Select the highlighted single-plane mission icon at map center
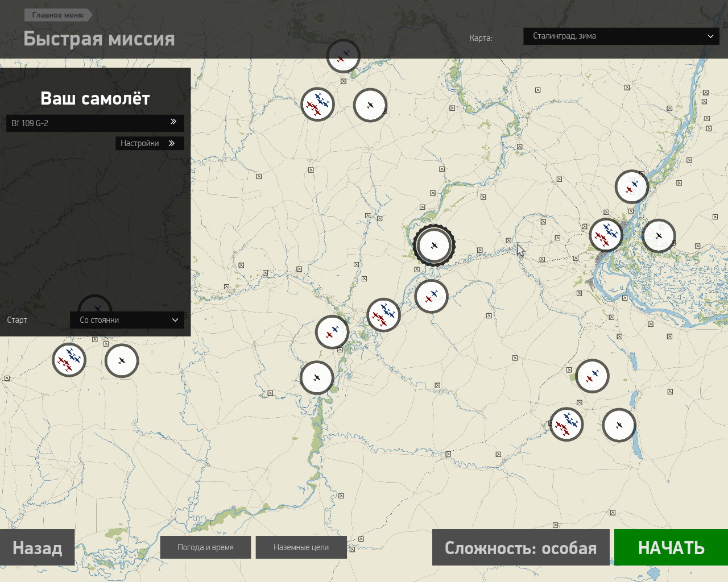 (x=434, y=246)
